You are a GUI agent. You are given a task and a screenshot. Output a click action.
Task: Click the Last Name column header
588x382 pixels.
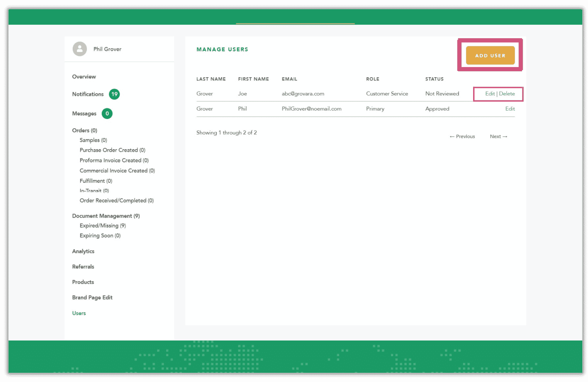point(211,79)
